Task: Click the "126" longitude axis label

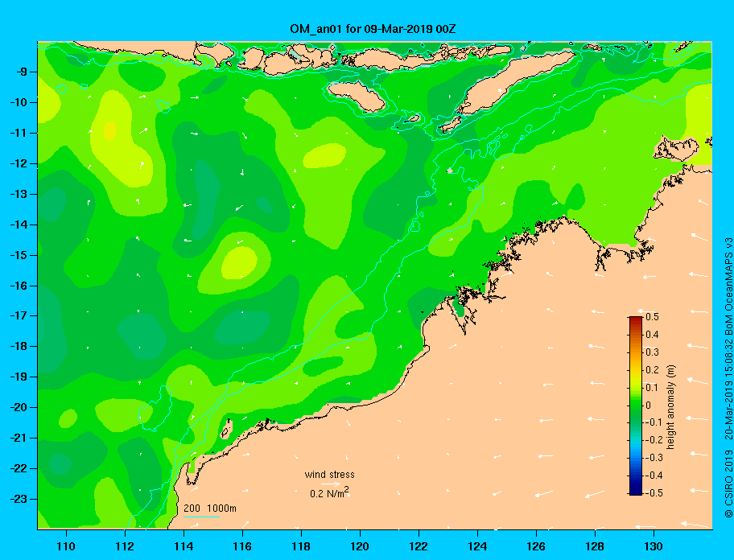Action: (x=536, y=546)
